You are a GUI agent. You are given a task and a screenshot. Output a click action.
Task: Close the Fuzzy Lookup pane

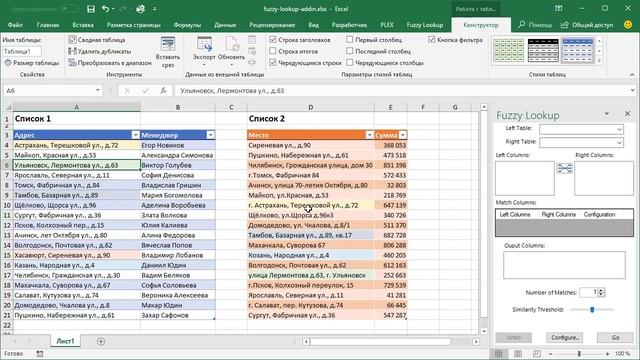click(627, 114)
